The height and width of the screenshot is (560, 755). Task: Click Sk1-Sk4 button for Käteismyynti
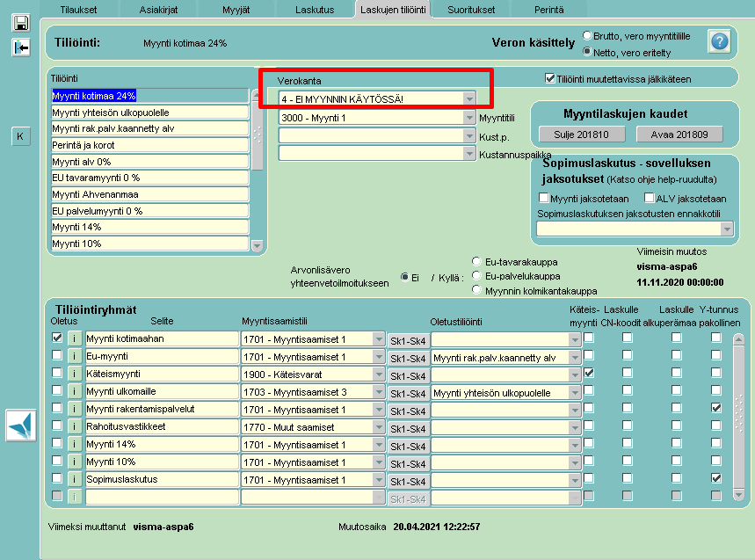click(408, 376)
